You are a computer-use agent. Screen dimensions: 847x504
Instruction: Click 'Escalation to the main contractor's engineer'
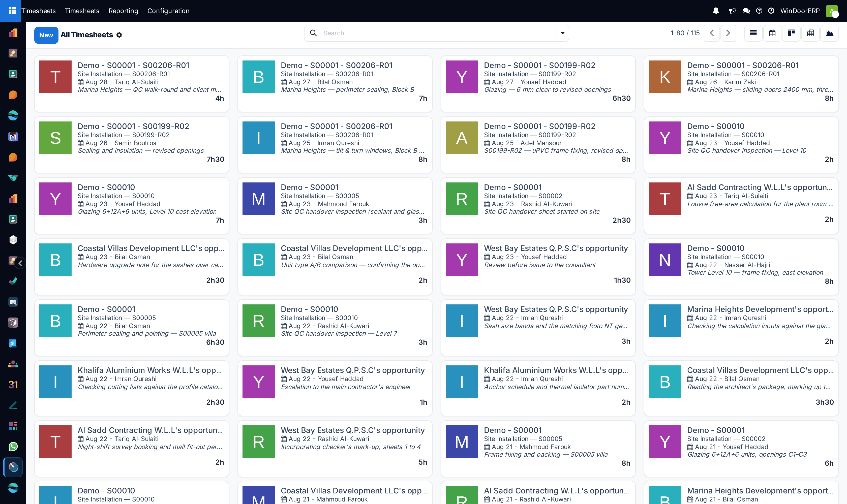[346, 387]
